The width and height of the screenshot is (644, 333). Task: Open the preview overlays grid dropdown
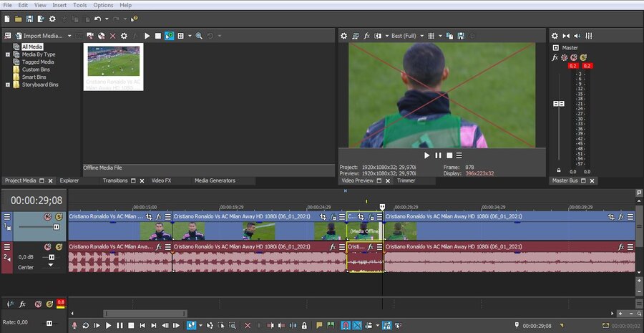coord(440,37)
